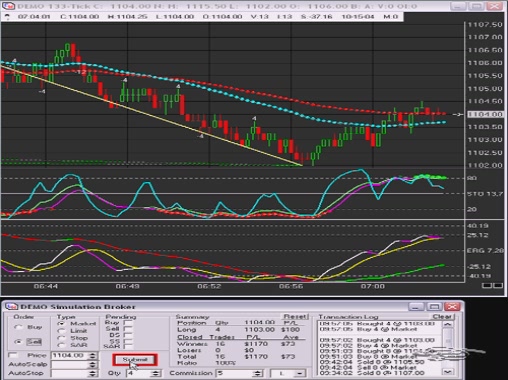Close the DEMO chart window
The height and width of the screenshot is (380, 508).
pos(495,6)
